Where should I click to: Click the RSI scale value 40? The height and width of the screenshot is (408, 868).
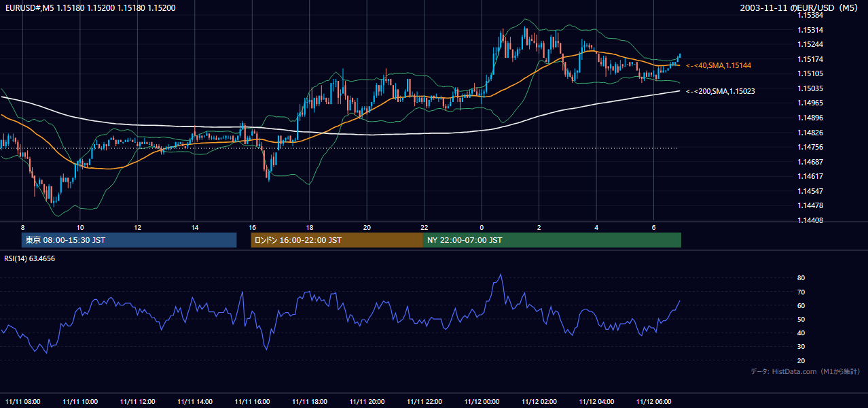click(x=801, y=333)
